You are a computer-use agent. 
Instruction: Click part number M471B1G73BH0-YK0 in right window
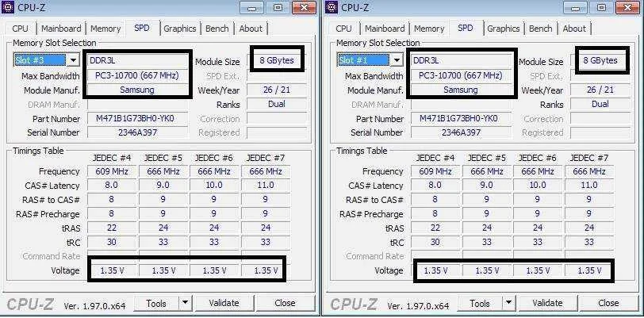click(462, 118)
